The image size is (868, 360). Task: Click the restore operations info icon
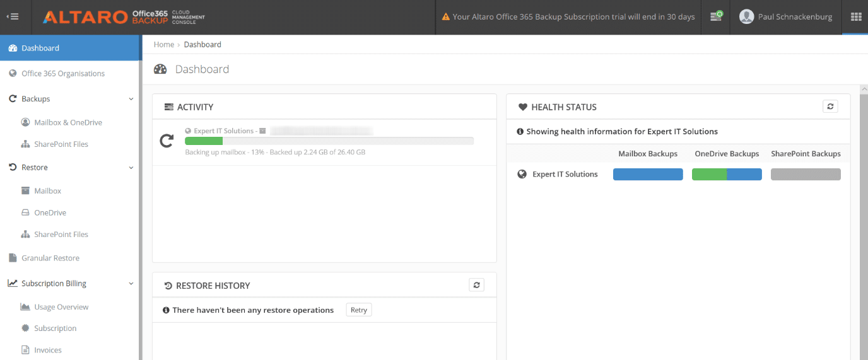tap(166, 310)
